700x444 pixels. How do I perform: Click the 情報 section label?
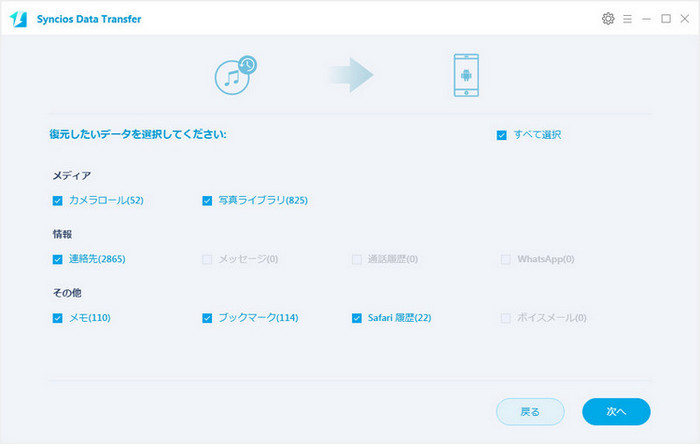(62, 234)
